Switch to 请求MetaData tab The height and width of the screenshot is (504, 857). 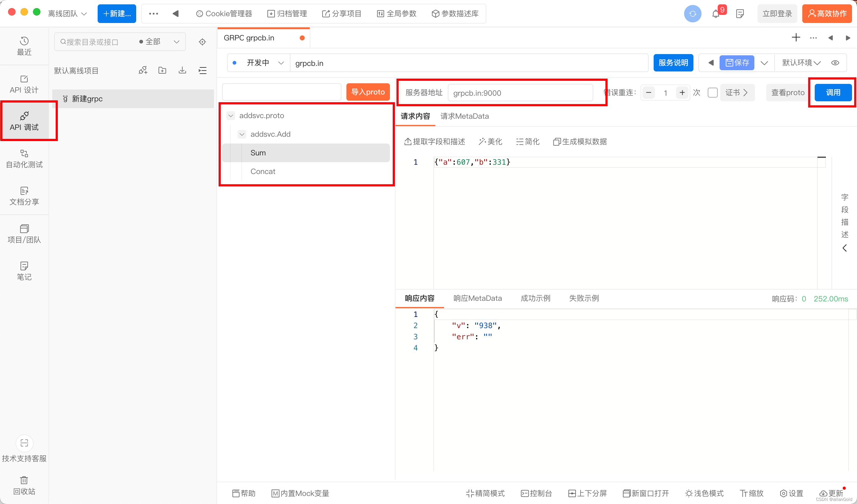[x=465, y=116]
